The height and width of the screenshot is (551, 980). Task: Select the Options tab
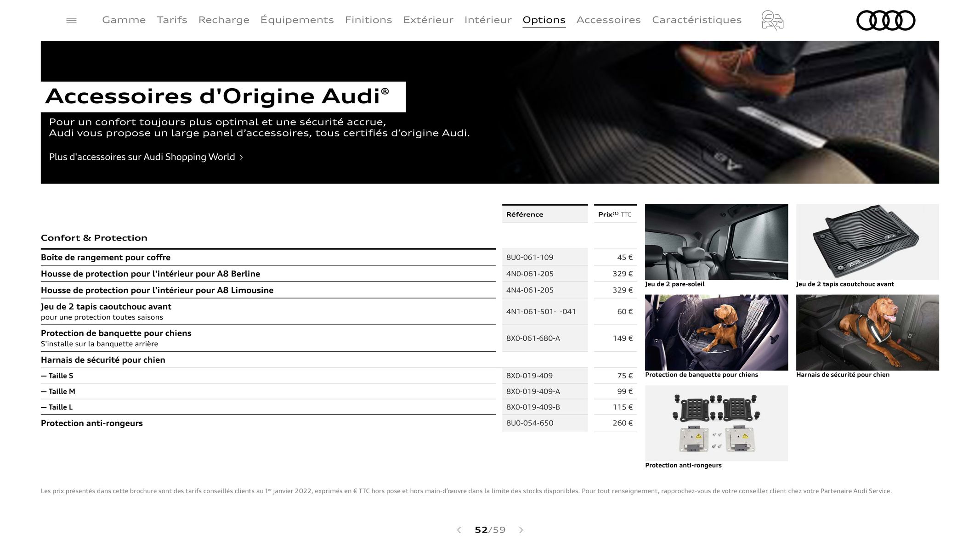pyautogui.click(x=544, y=20)
